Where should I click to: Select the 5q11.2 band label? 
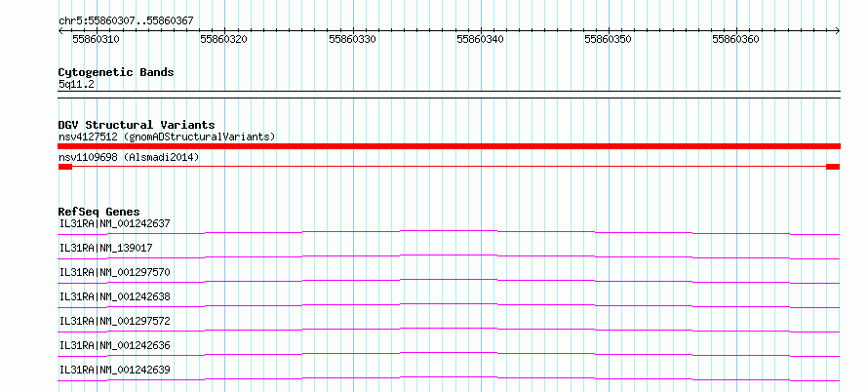pos(76,84)
